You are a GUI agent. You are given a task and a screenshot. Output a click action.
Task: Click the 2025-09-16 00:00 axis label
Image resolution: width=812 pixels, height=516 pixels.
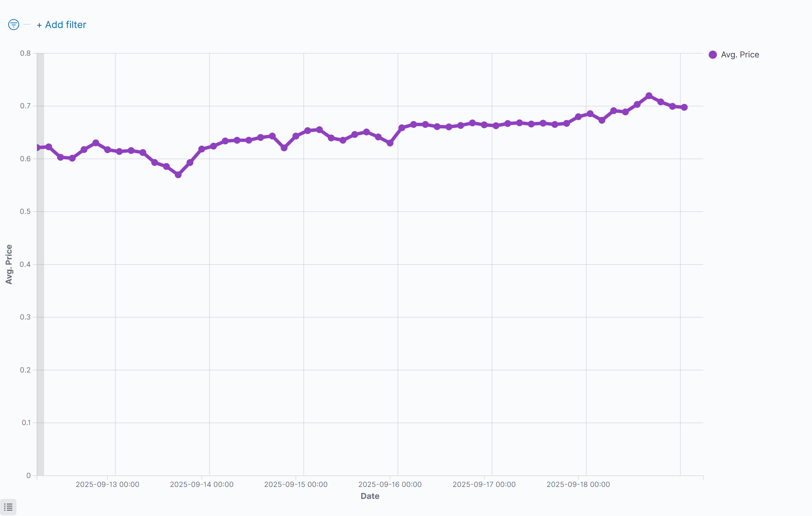390,484
